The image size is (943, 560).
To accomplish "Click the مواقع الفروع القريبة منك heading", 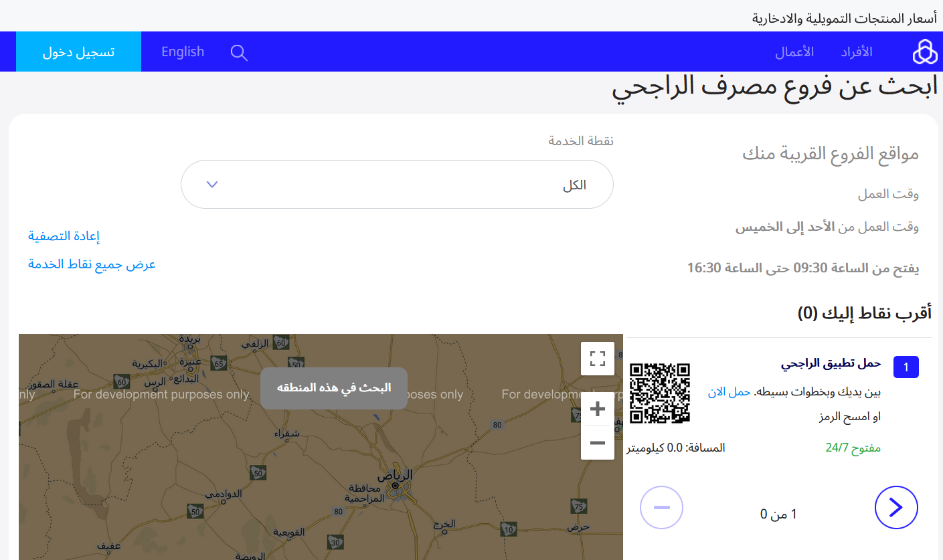I will pyautogui.click(x=831, y=154).
